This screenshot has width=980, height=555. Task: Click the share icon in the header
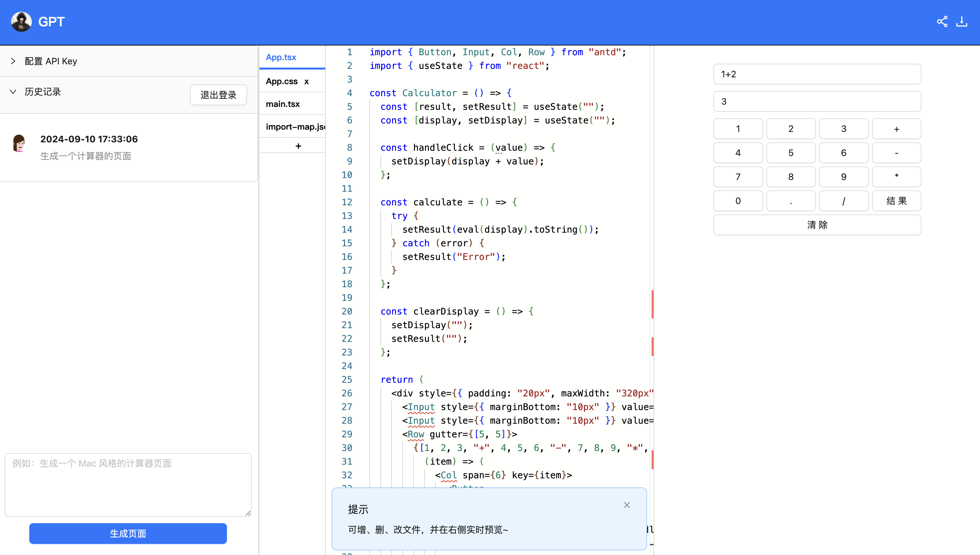tap(942, 22)
